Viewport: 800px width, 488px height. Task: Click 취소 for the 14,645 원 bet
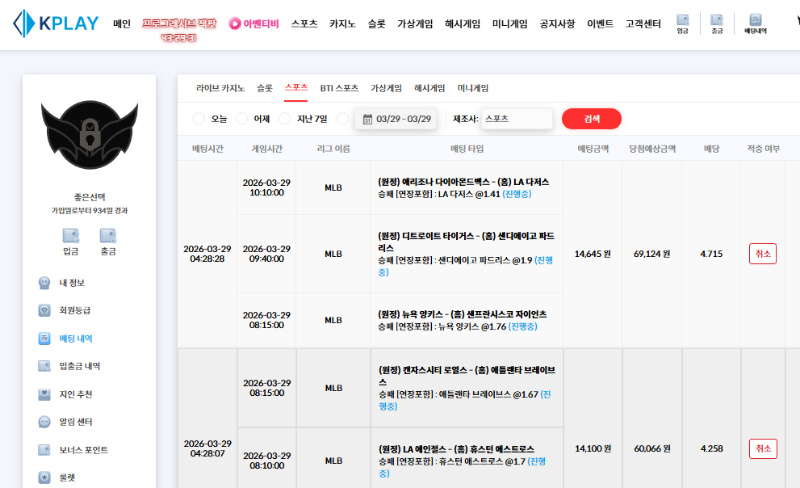[x=762, y=254]
